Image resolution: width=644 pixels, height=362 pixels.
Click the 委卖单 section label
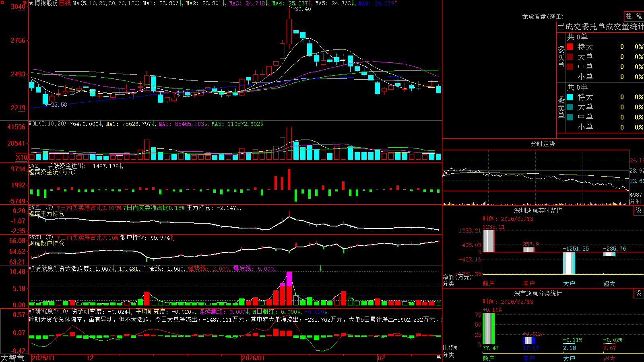coord(561,107)
